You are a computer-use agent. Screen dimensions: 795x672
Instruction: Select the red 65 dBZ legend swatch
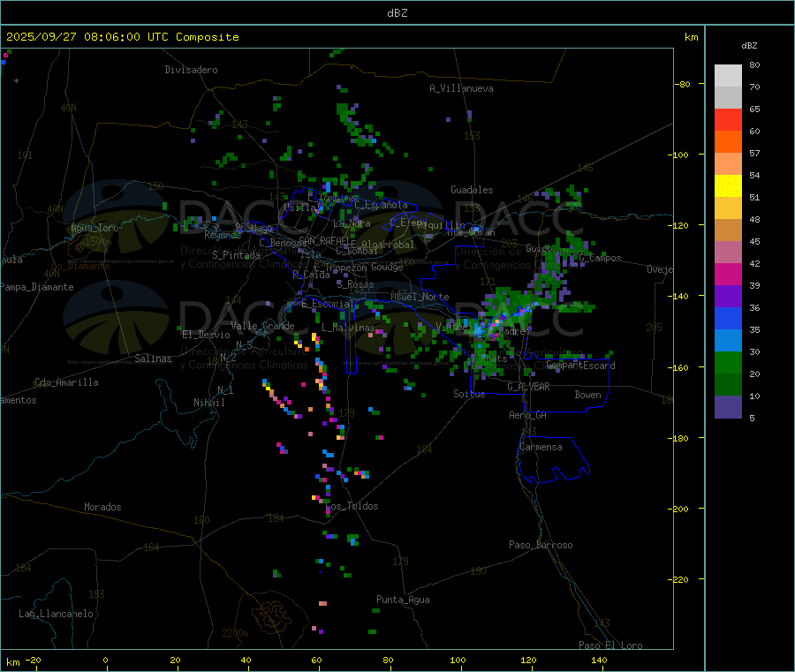[728, 119]
